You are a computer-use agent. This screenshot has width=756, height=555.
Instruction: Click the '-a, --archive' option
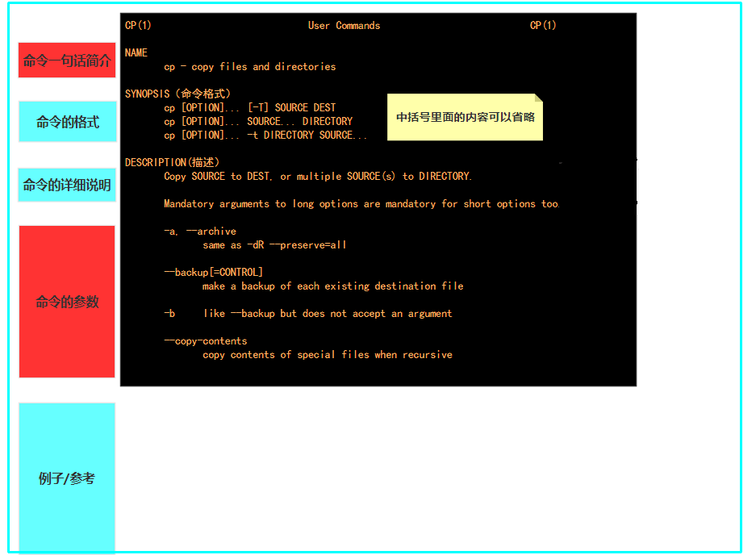pyautogui.click(x=200, y=232)
